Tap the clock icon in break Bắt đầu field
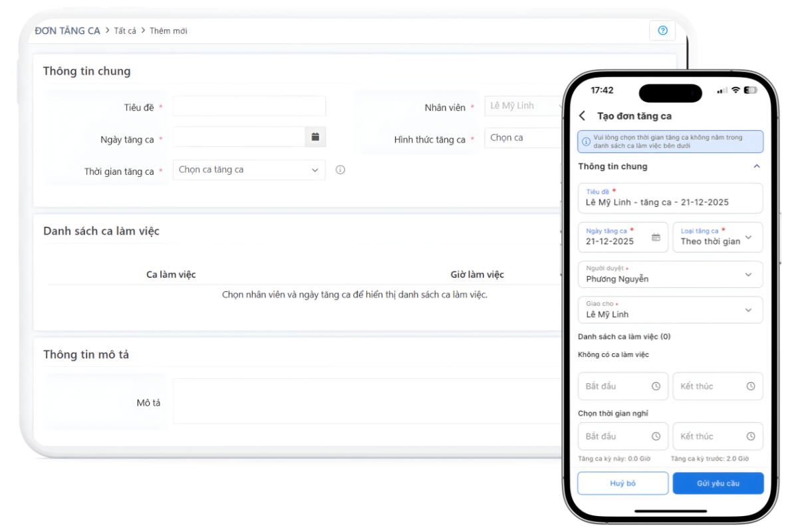This screenshot has height=532, width=798. (656, 436)
